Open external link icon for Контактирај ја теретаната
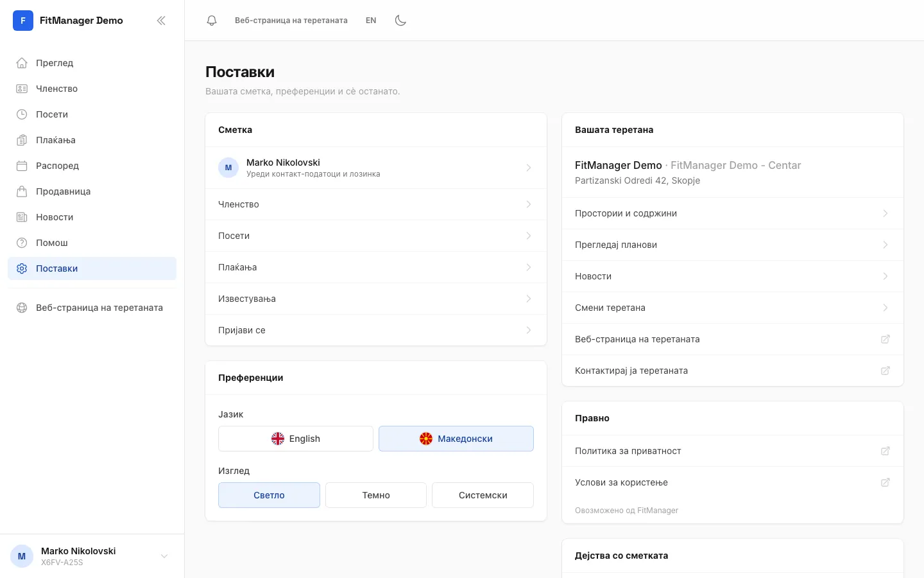 pos(886,371)
